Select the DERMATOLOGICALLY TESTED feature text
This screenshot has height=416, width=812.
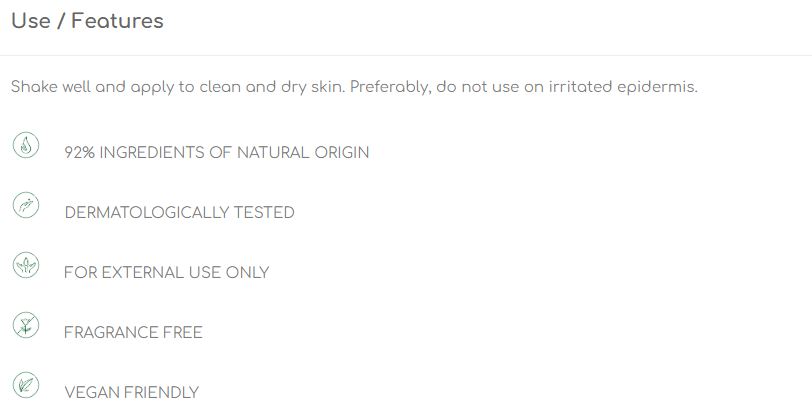(x=179, y=213)
